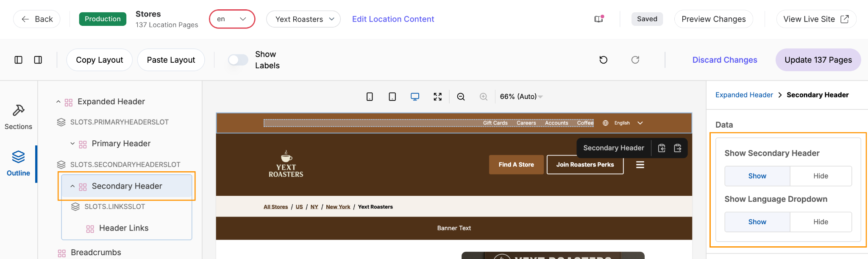Select Hide for Show Language Dropdown
The width and height of the screenshot is (868, 259).
click(821, 222)
